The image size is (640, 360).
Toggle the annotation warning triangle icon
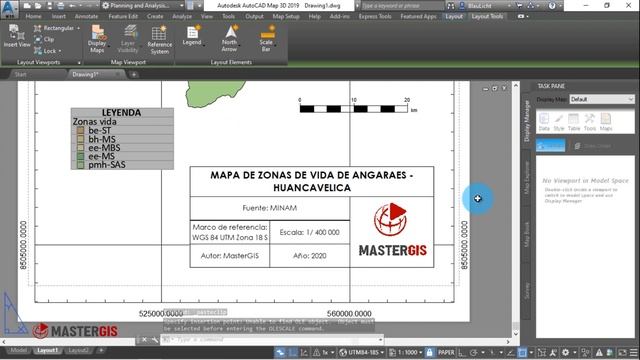coord(599,352)
